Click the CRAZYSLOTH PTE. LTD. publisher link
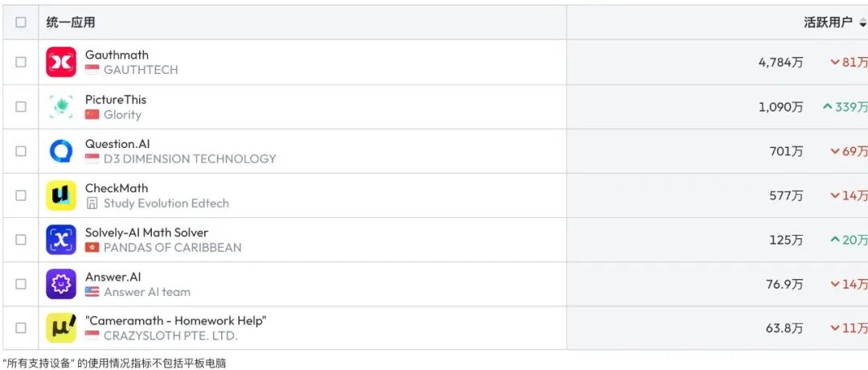Viewport: 868px width, 370px height. (170, 335)
